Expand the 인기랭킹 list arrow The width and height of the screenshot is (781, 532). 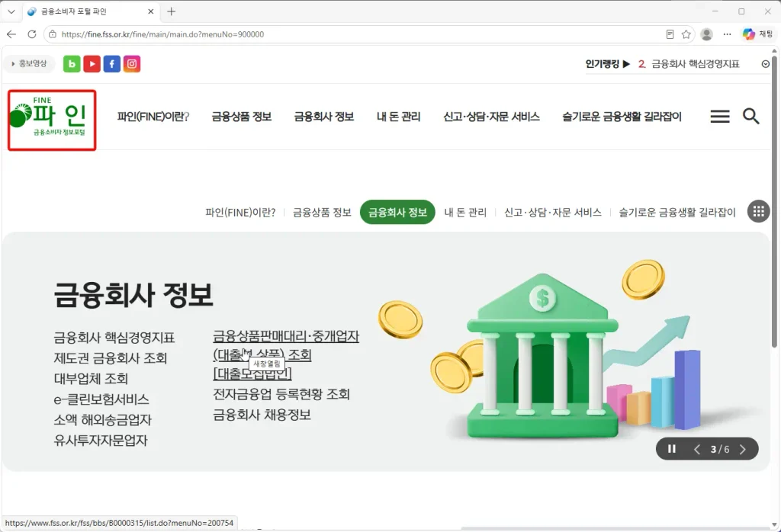(x=766, y=64)
